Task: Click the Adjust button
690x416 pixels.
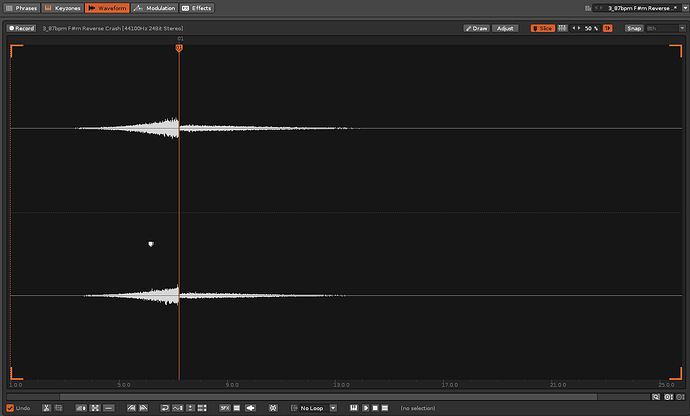Action: pos(505,28)
